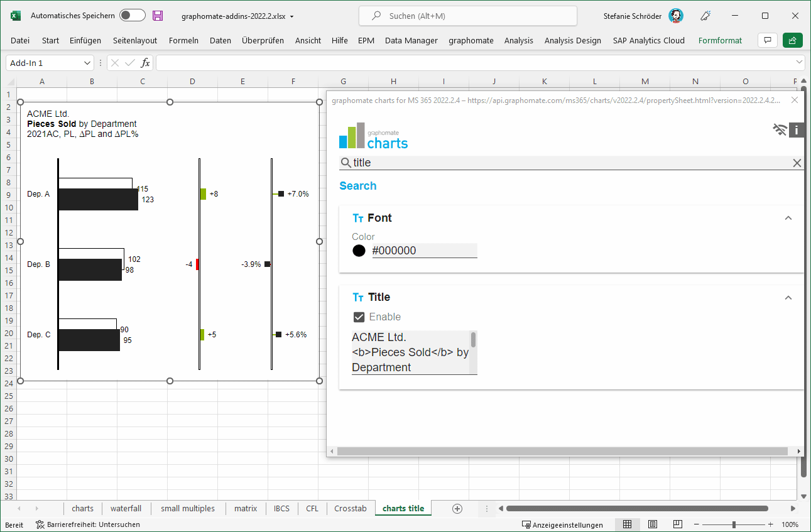
Task: Close the graphomate property sheet panel
Action: click(795, 100)
